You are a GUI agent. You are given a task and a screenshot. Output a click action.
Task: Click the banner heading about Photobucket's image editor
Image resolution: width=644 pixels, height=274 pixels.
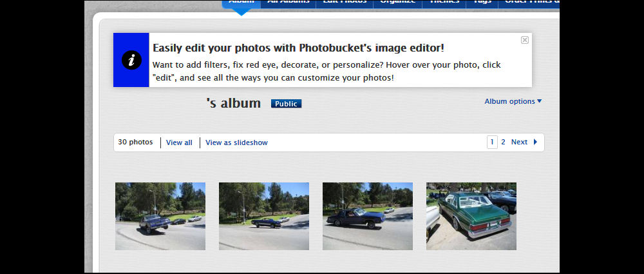click(298, 48)
